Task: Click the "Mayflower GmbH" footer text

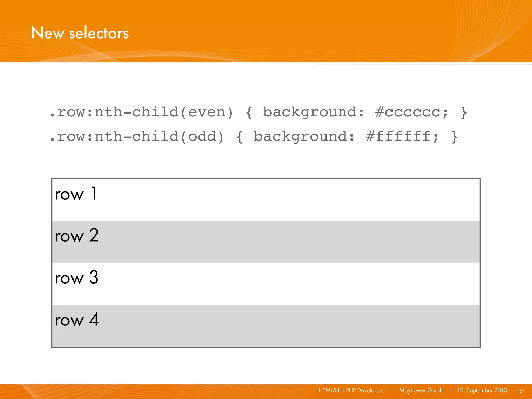Action: pos(421,390)
